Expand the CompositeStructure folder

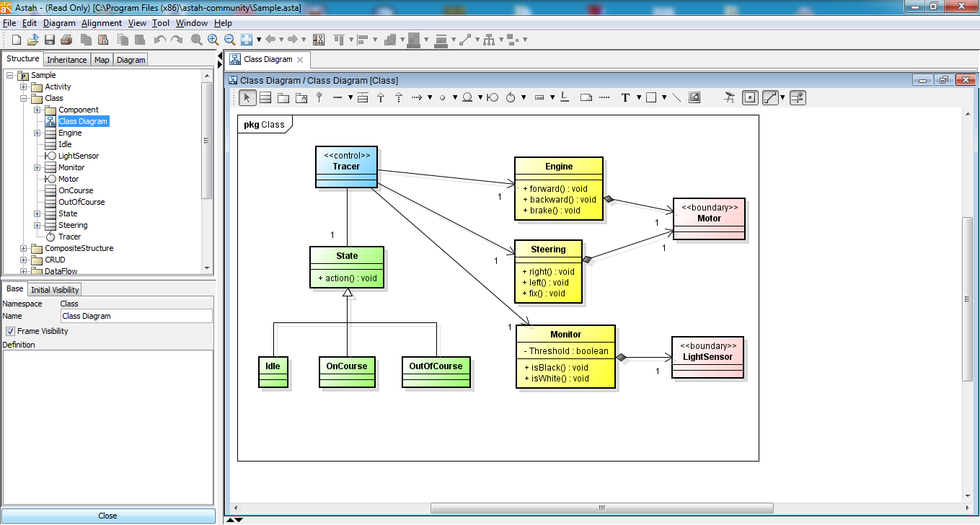[24, 248]
